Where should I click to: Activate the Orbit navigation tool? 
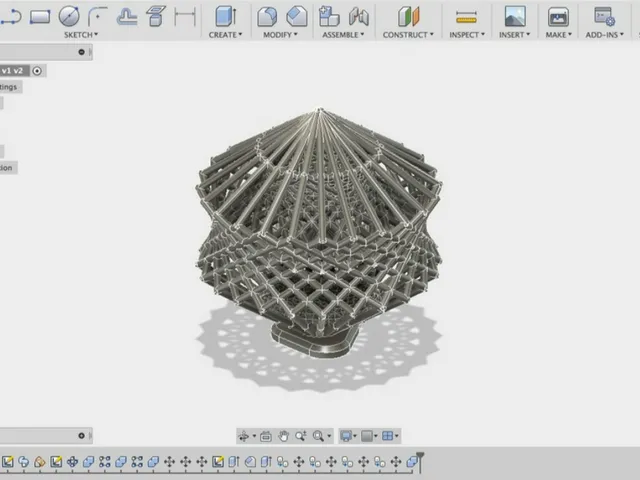244,436
